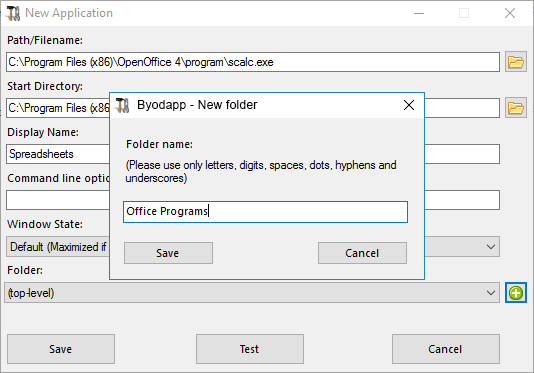The height and width of the screenshot is (373, 534).
Task: Click the 'Path/Filename:' label
Action: [x=45, y=40]
